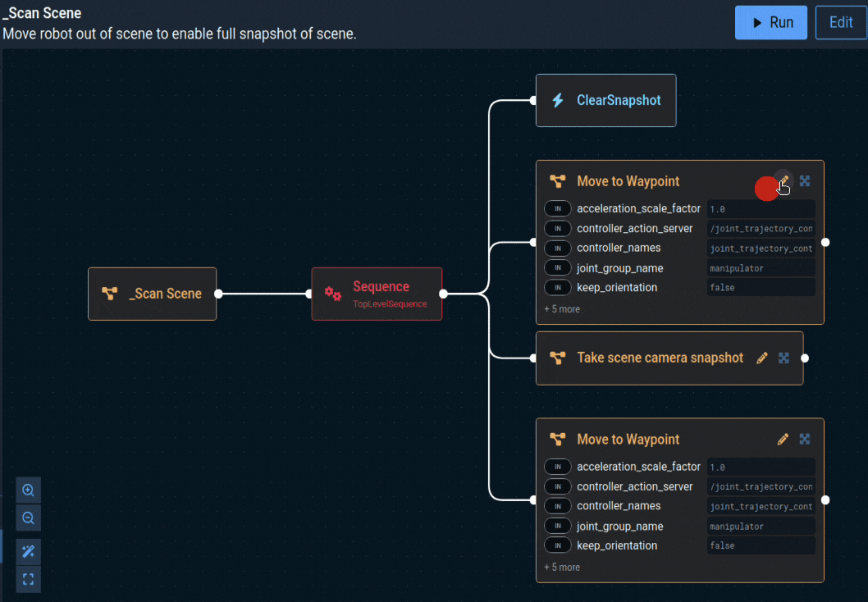Screen dimensions: 868x602
Task: Expand the bottom Move to Waypoint subtree icon
Action: 805,440
